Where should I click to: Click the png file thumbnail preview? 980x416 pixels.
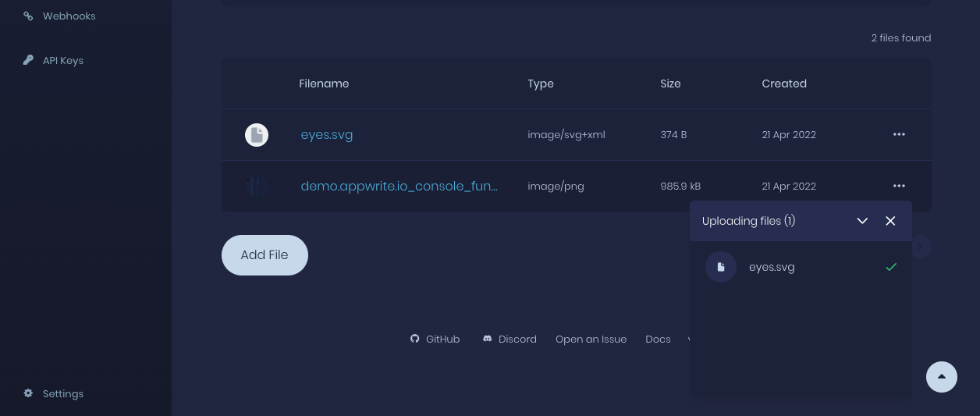click(x=257, y=187)
